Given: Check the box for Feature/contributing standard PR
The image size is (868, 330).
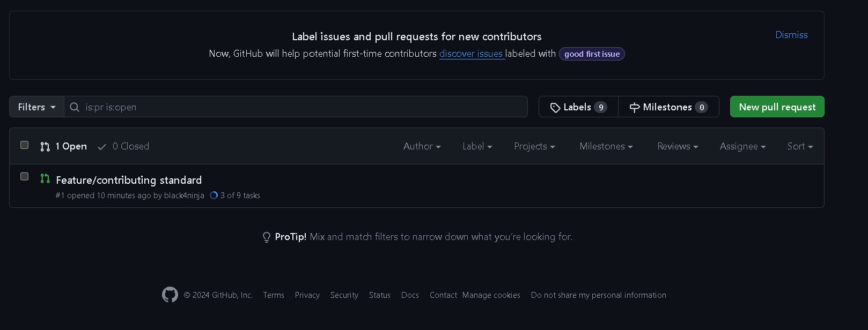Looking at the screenshot, I should 24,176.
